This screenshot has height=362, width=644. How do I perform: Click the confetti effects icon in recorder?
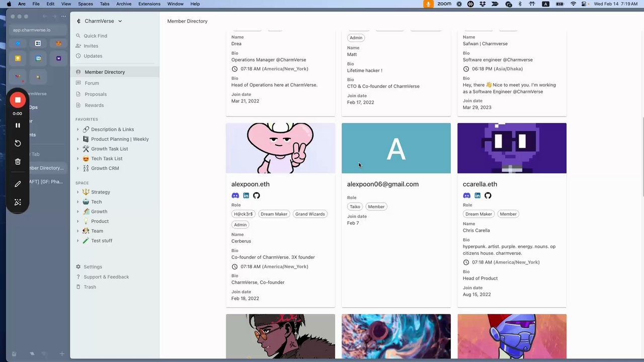tap(18, 202)
